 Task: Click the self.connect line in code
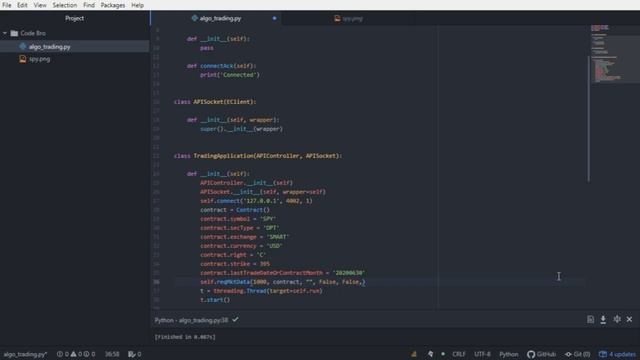(x=256, y=201)
